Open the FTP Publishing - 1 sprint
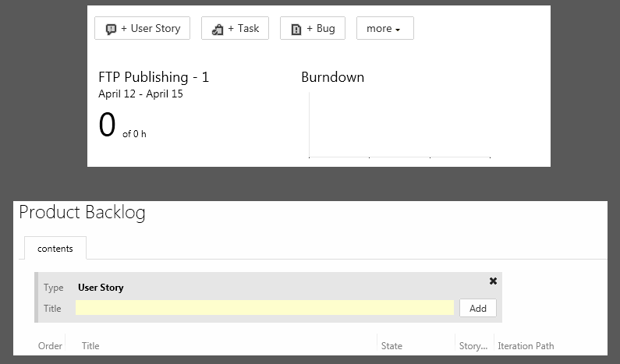Image resolution: width=620 pixels, height=364 pixels. 154,77
